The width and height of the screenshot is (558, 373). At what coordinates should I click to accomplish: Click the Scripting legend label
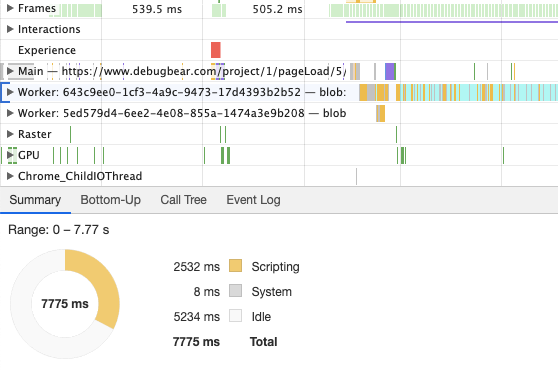tap(275, 267)
